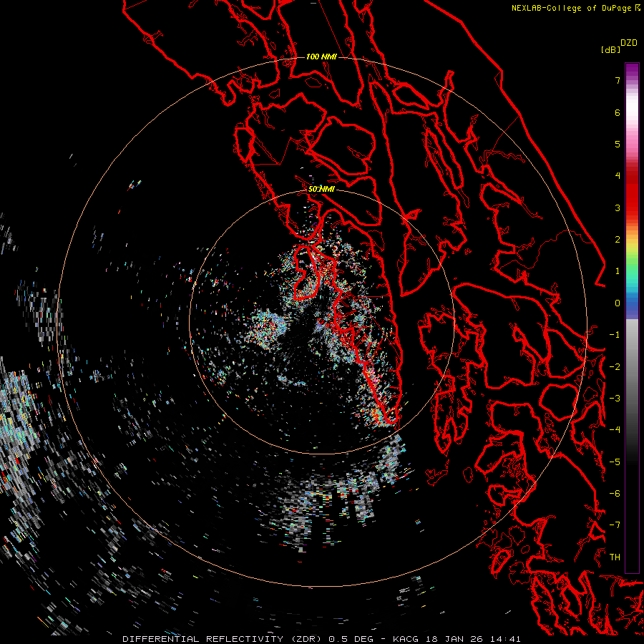644x644 pixels.
Task: Click the -7 dB value on color scale
Action: (x=615, y=525)
